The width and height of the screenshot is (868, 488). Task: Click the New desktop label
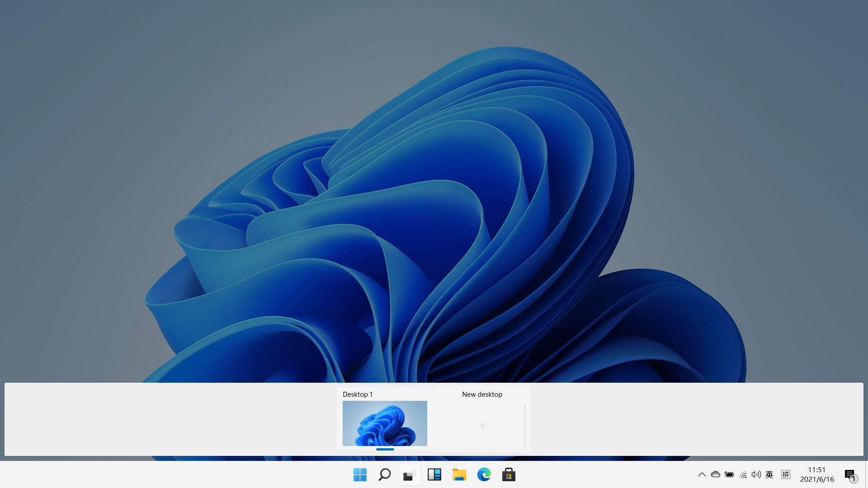point(482,394)
